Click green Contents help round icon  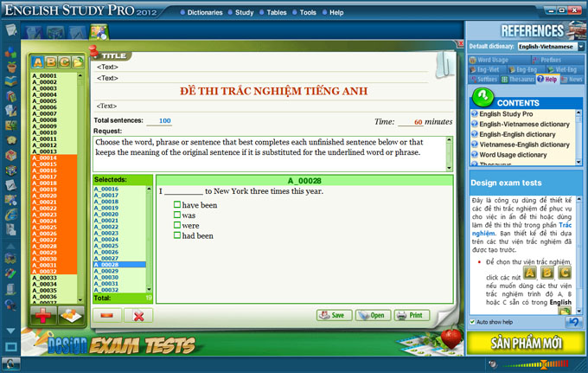(x=483, y=97)
